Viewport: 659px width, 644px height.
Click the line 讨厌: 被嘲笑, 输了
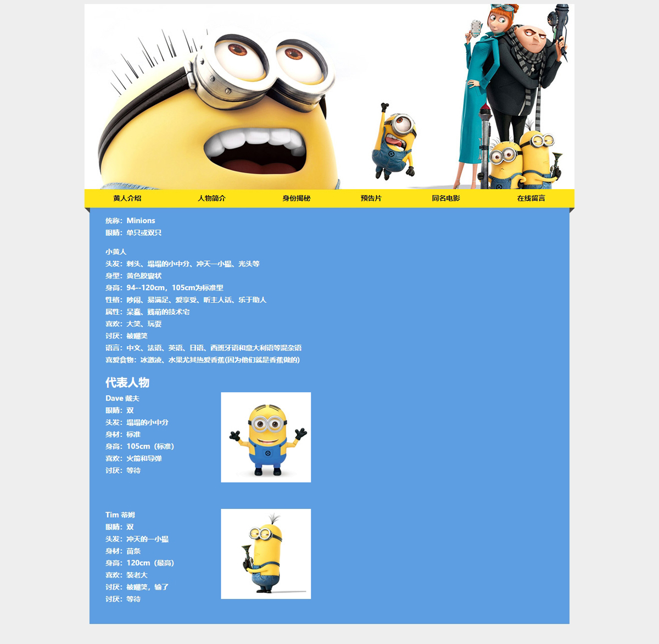tap(137, 587)
